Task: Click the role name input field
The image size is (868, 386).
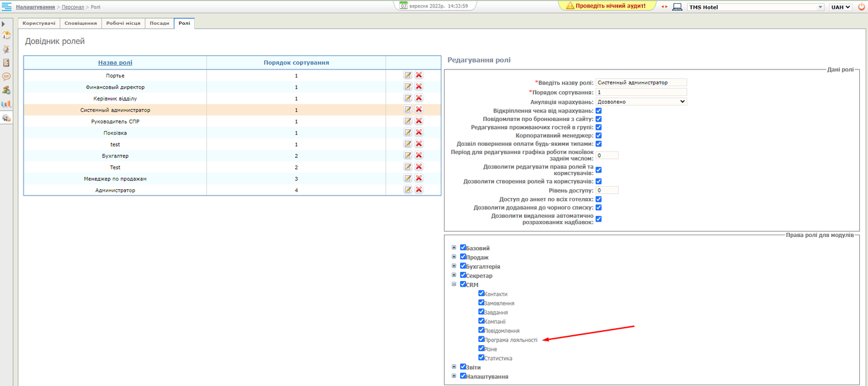Action: click(x=641, y=82)
